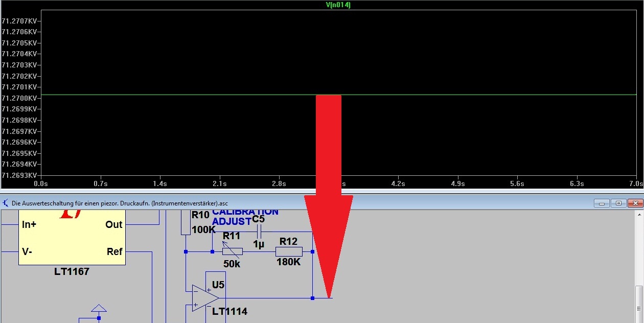The image size is (644, 323).
Task: Select the U5 op-amp symbol
Action: (x=205, y=297)
